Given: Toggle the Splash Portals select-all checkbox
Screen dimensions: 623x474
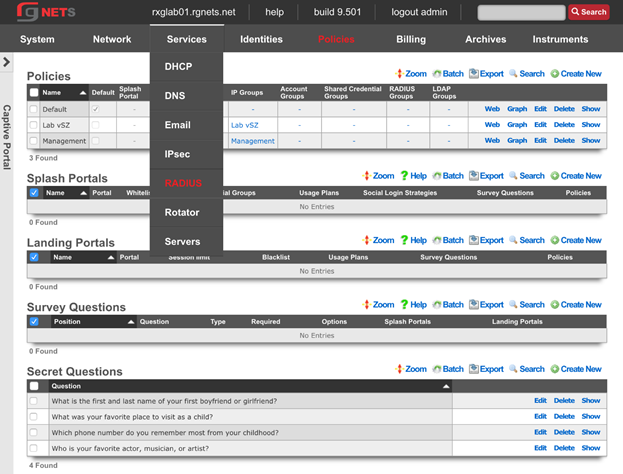Looking at the screenshot, I should click(34, 193).
